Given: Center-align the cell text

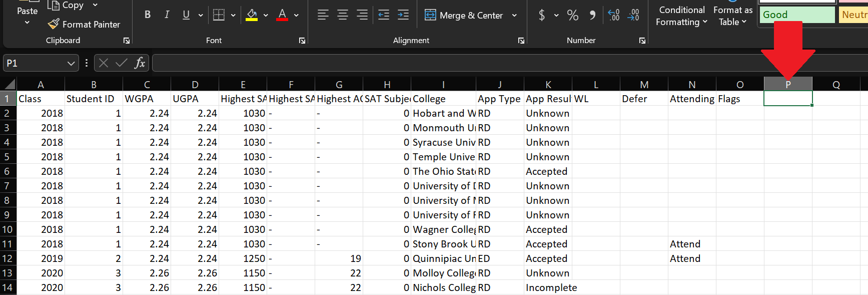Looking at the screenshot, I should [343, 15].
